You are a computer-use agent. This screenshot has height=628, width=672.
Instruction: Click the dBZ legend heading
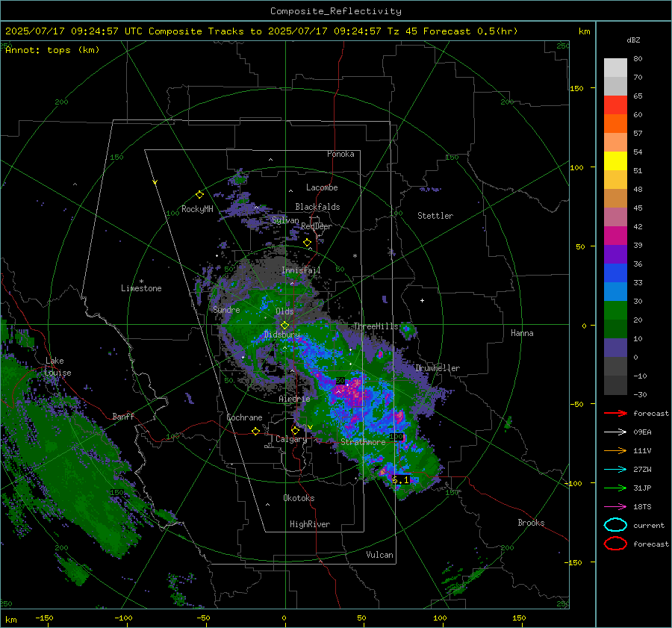633,40
